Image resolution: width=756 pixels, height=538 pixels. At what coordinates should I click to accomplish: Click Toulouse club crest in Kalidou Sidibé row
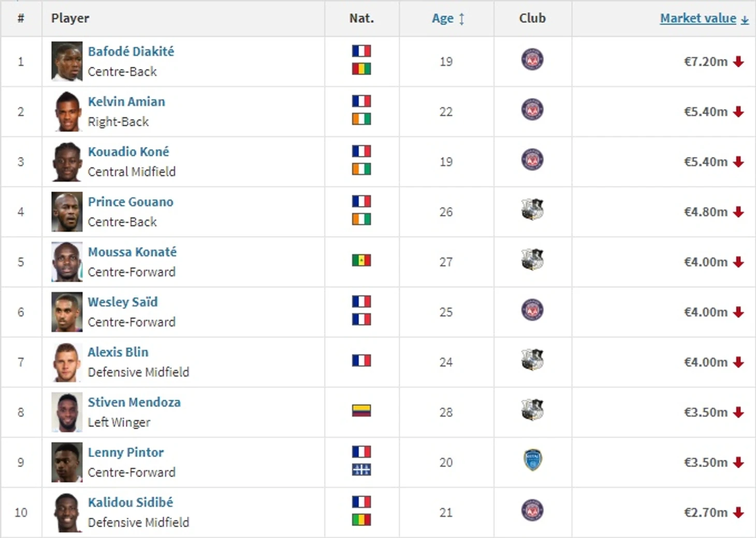[532, 511]
